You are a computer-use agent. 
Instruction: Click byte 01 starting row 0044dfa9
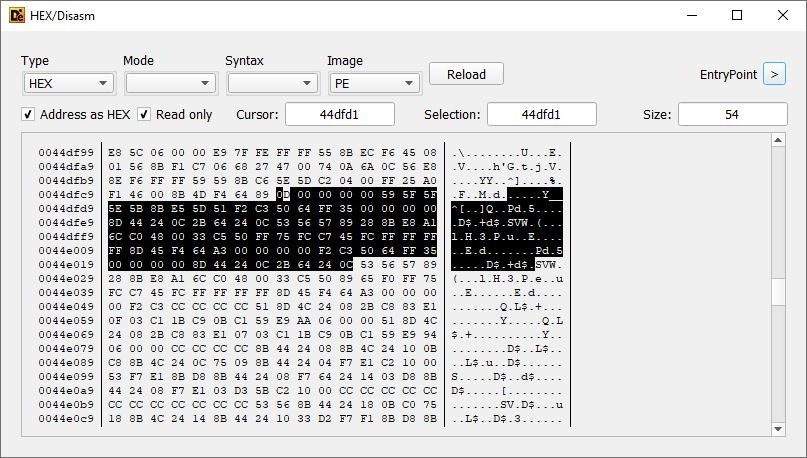pos(115,167)
